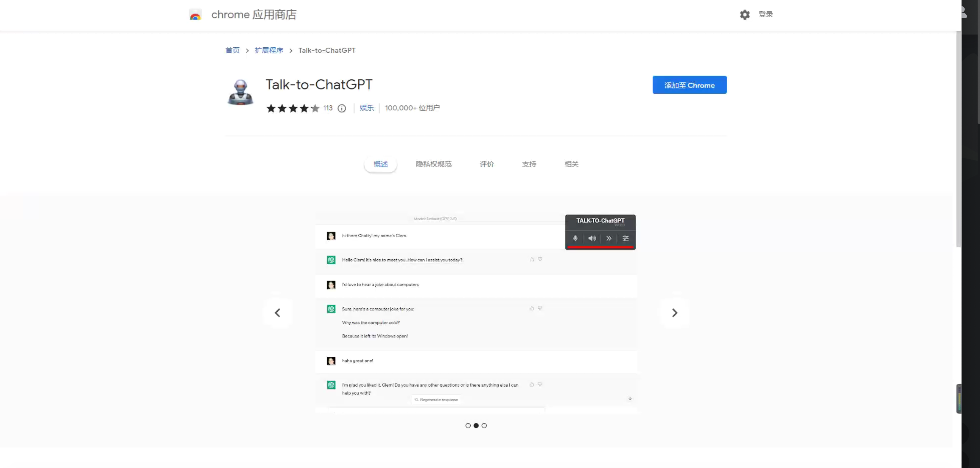980x468 pixels.
Task: Click the ChatGPT logo beside 'Hello Clem!'
Action: tap(331, 260)
